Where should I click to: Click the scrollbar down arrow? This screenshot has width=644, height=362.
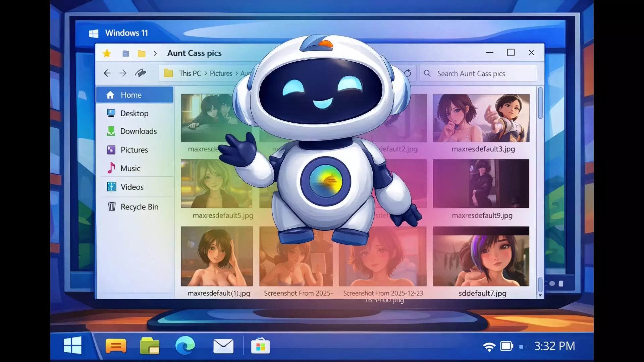click(540, 295)
